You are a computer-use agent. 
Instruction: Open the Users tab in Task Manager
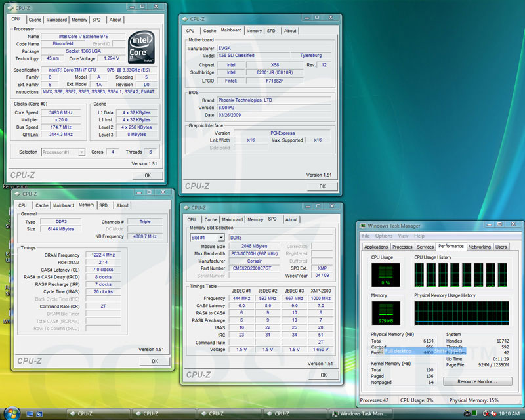click(x=501, y=247)
